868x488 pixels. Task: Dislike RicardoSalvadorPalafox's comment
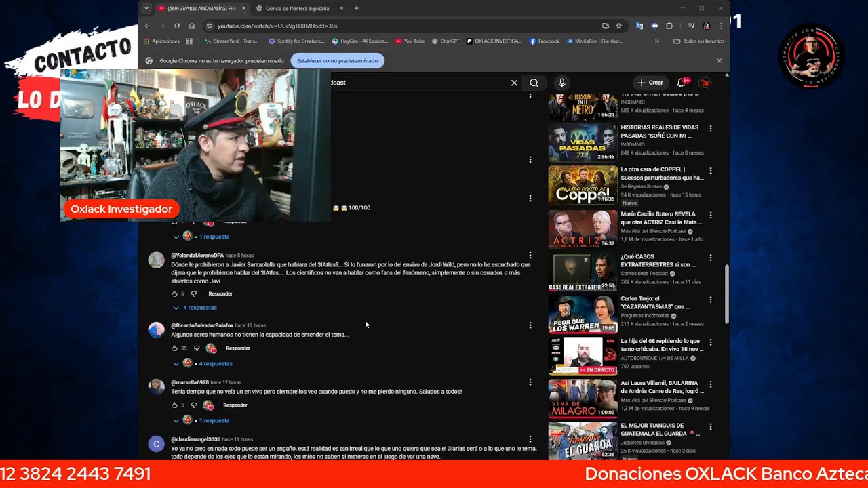(x=197, y=348)
